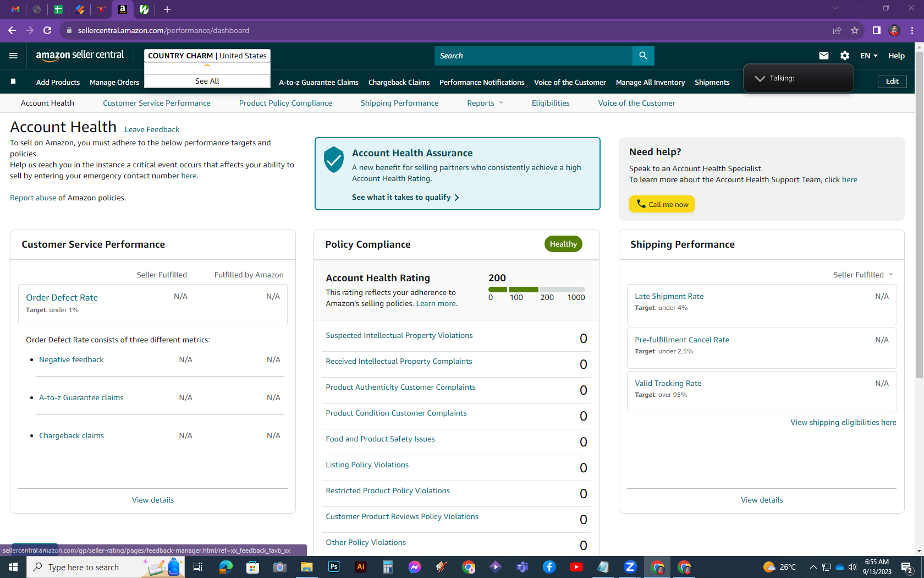Bookmark this page with the star icon
This screenshot has width=924, height=578.
855,30
